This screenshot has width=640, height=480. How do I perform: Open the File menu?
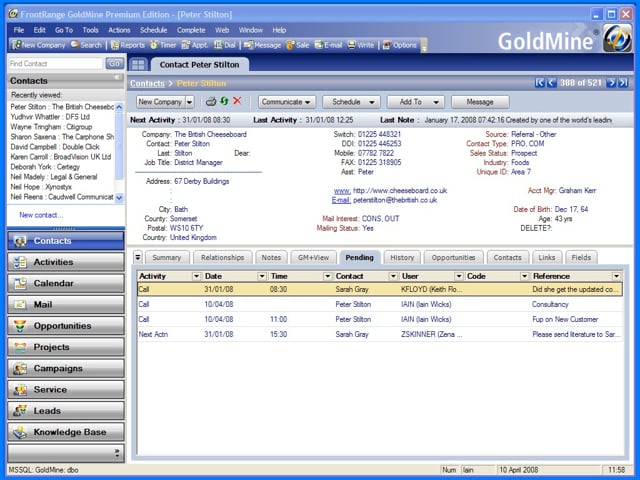tap(19, 30)
